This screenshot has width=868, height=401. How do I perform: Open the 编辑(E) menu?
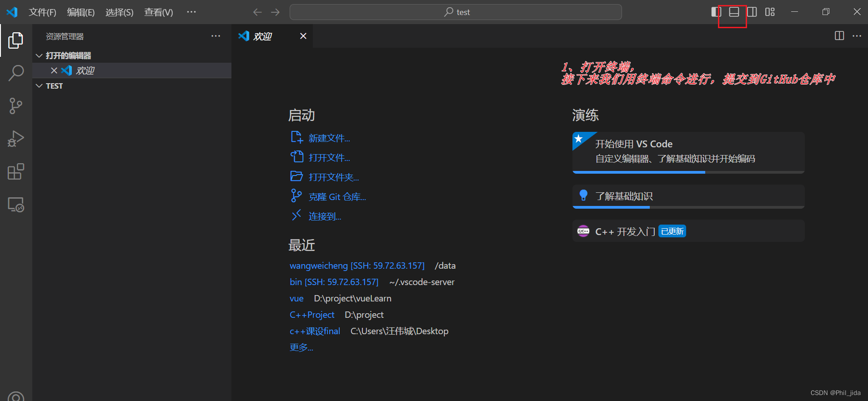point(81,12)
